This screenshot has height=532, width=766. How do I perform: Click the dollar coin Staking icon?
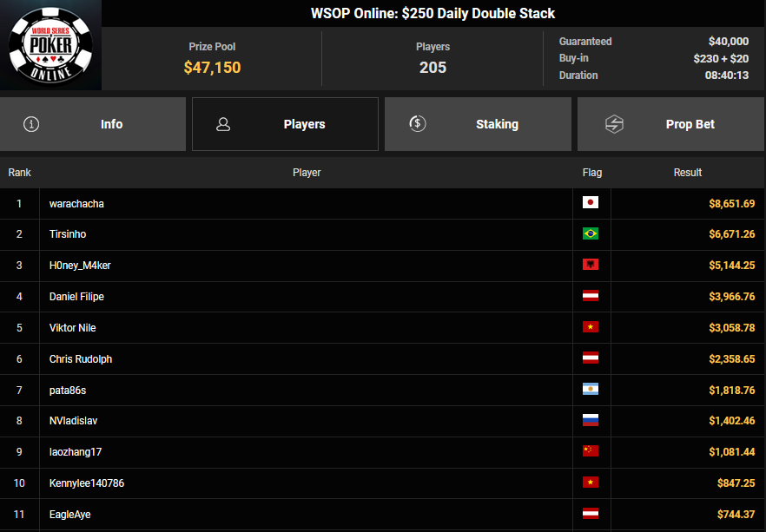coord(417,124)
